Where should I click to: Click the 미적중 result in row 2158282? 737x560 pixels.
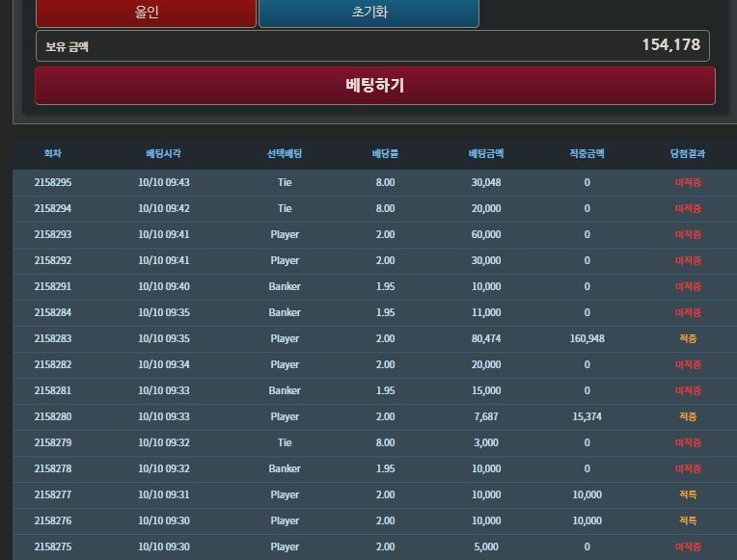click(x=688, y=364)
